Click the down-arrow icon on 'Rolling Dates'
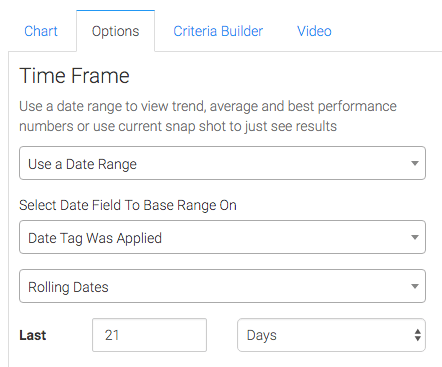Image resolution: width=442 pixels, height=367 pixels. pyautogui.click(x=415, y=286)
